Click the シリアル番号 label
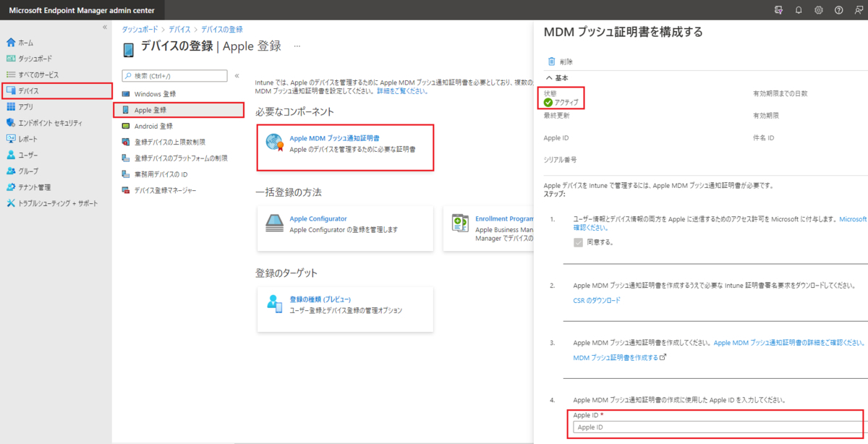 [560, 159]
